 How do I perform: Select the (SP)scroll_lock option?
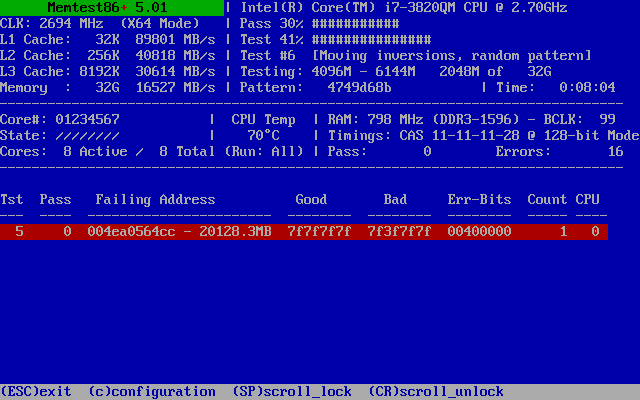[x=292, y=391]
